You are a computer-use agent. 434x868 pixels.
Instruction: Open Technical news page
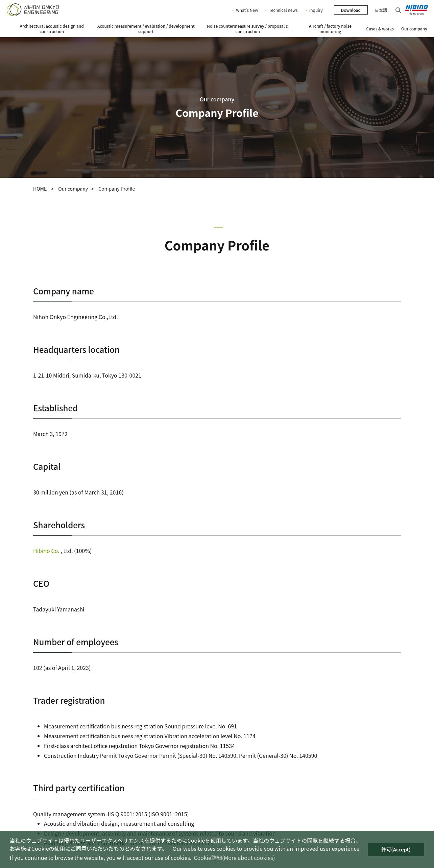pyautogui.click(x=283, y=10)
